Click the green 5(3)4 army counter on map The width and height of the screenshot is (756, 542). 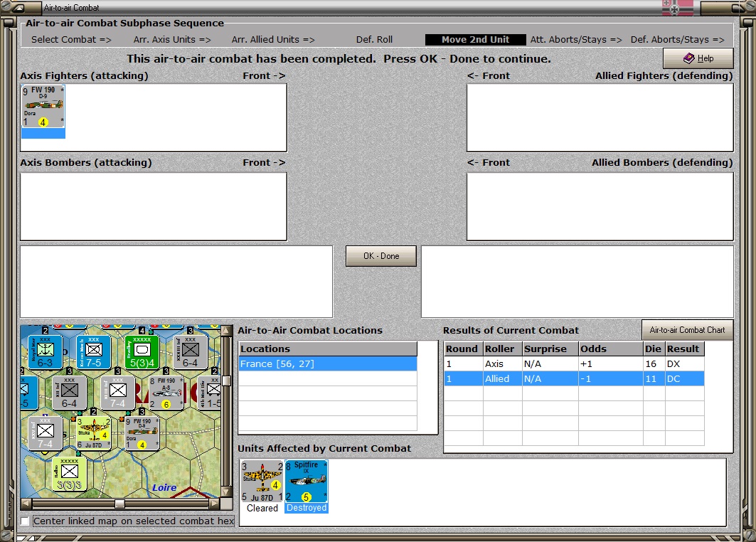[142, 352]
